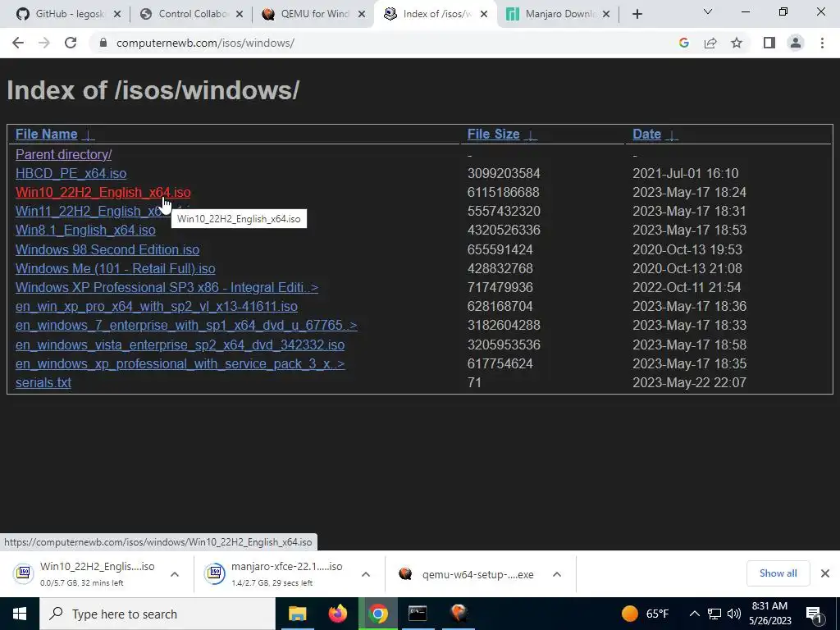Open the Windows Start menu
Screen dimensions: 840x630
20,614
